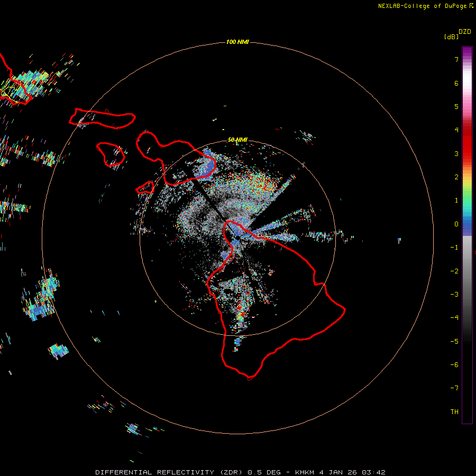Image resolution: width=476 pixels, height=476 pixels.
Task: Click the -4 value on the colorbar scale
Action: (x=454, y=318)
